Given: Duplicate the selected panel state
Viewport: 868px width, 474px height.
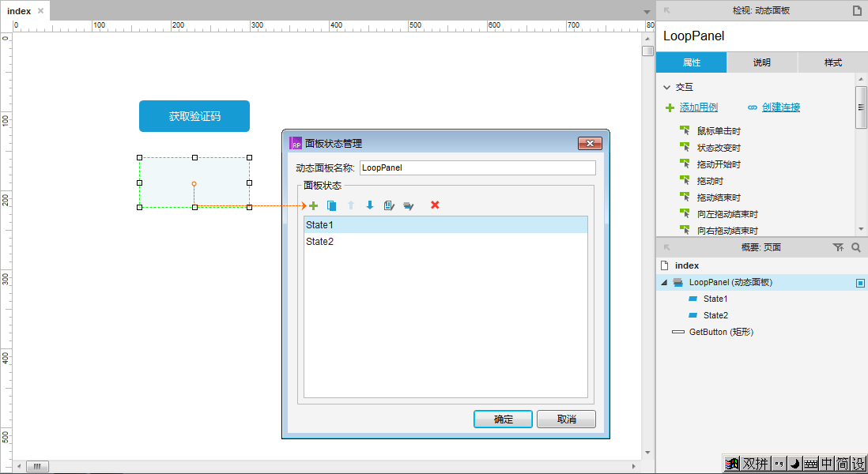Looking at the screenshot, I should click(x=332, y=205).
